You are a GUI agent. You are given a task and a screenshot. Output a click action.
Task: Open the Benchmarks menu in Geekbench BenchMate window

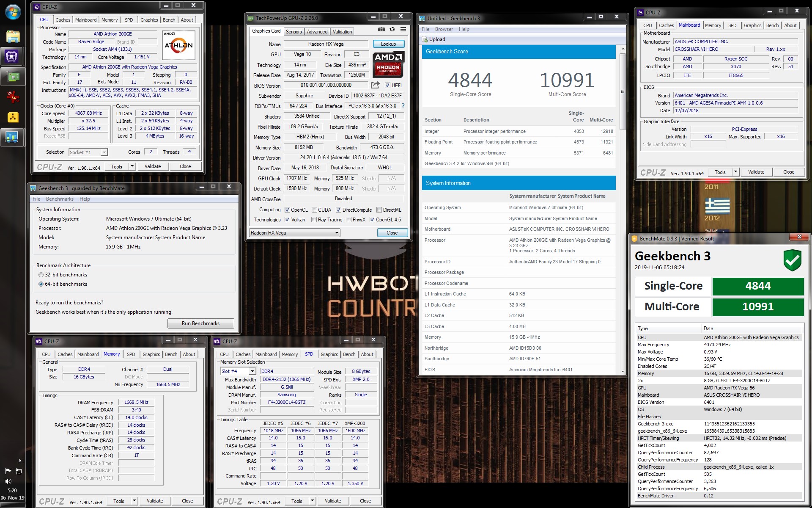60,199
